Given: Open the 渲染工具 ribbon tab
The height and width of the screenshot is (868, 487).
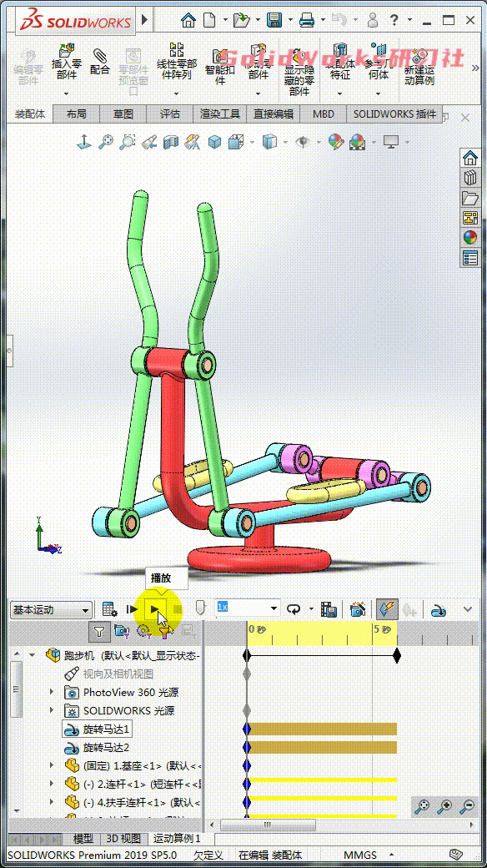Looking at the screenshot, I should [x=219, y=114].
